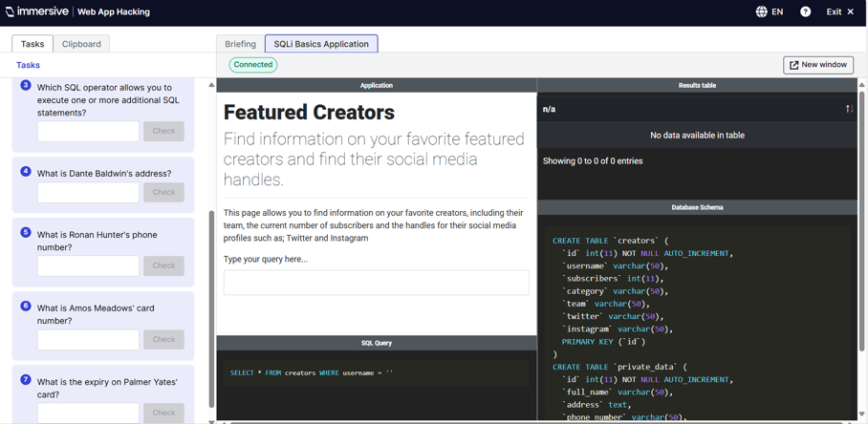The width and height of the screenshot is (868, 424).
Task: Switch to the Tasks tab
Action: [x=33, y=44]
